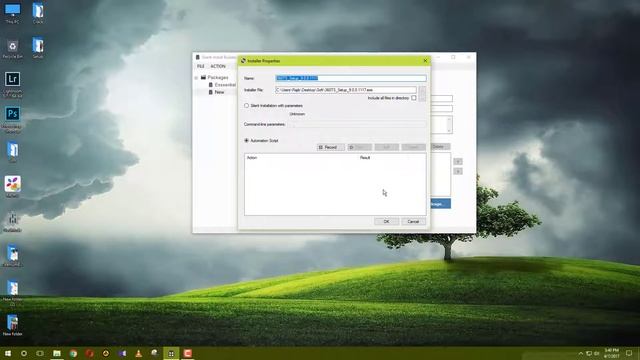Open the browse button beside Installer file
Image resolution: width=640 pixels, height=360 pixels.
click(x=422, y=93)
